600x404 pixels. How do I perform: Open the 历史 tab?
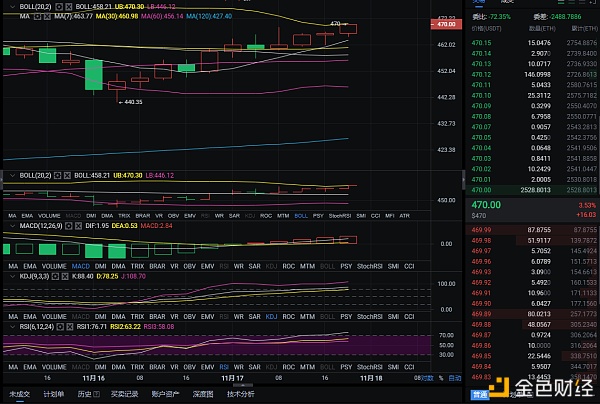85,394
